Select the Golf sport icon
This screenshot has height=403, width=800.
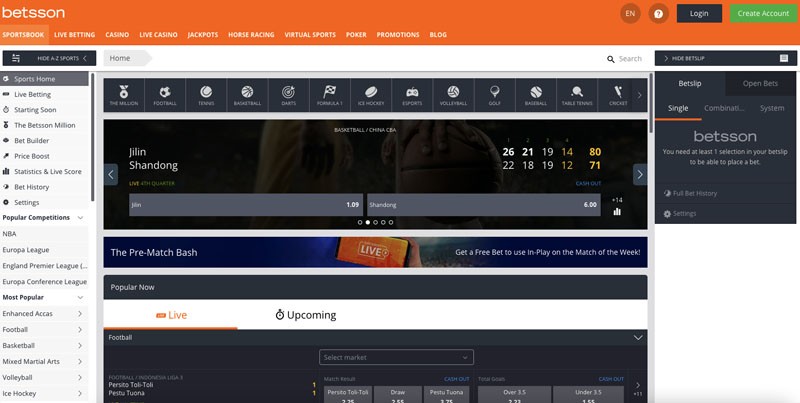click(x=494, y=95)
